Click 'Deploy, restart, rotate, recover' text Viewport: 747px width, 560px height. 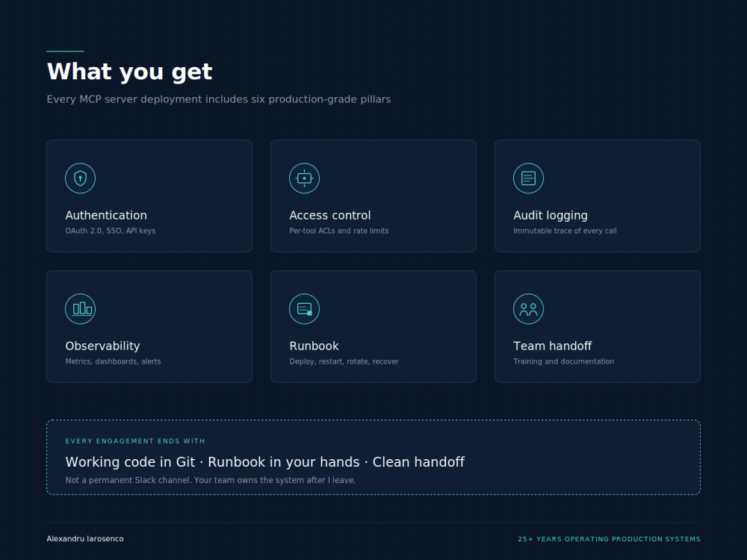click(x=344, y=361)
